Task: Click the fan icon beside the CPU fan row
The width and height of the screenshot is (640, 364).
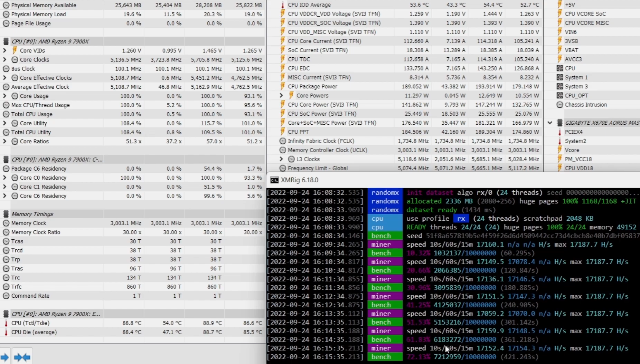Action: pyautogui.click(x=560, y=68)
